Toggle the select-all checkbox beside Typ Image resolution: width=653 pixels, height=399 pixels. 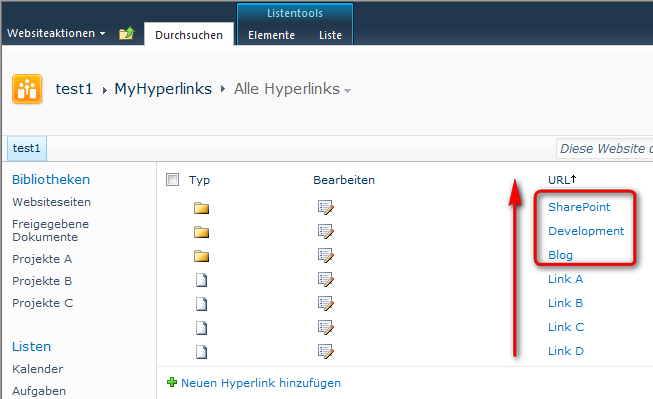point(172,180)
